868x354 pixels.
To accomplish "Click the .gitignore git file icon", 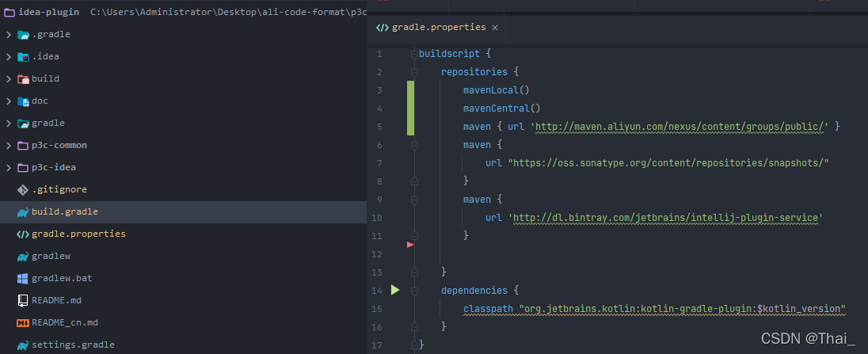I will [x=23, y=190].
